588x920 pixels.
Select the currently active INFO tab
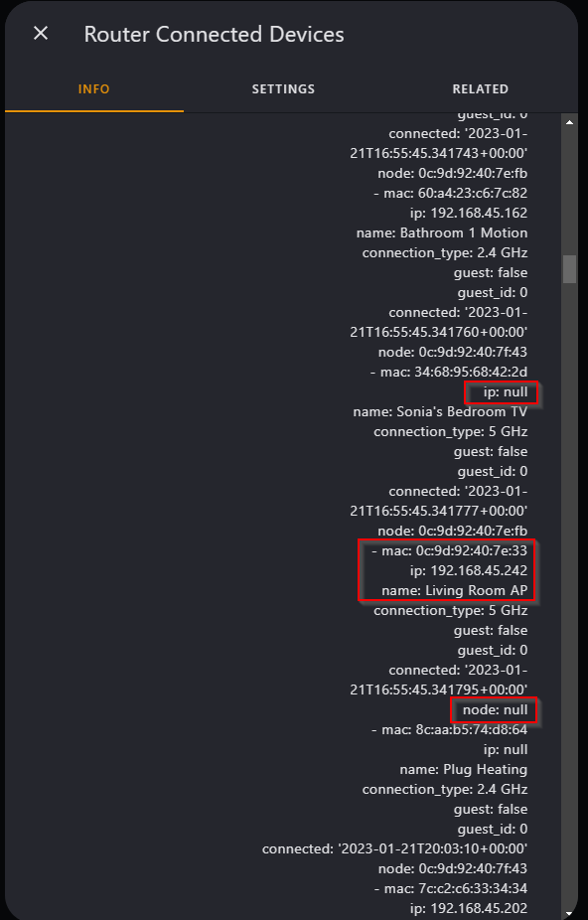pyautogui.click(x=93, y=88)
